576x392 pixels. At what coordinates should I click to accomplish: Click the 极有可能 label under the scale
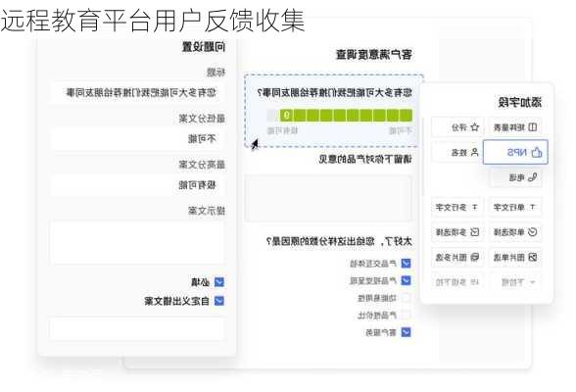(x=282, y=130)
